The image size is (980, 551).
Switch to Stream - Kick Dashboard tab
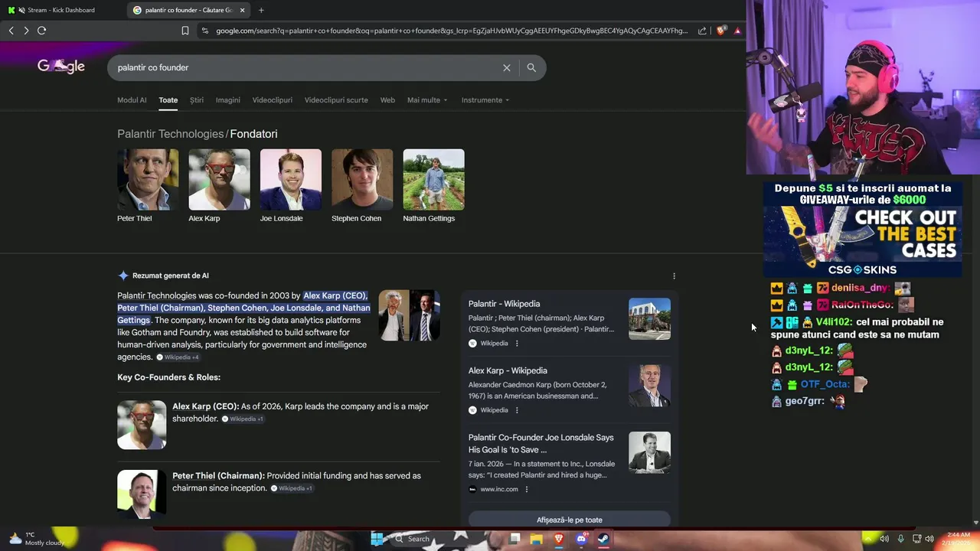[61, 10]
